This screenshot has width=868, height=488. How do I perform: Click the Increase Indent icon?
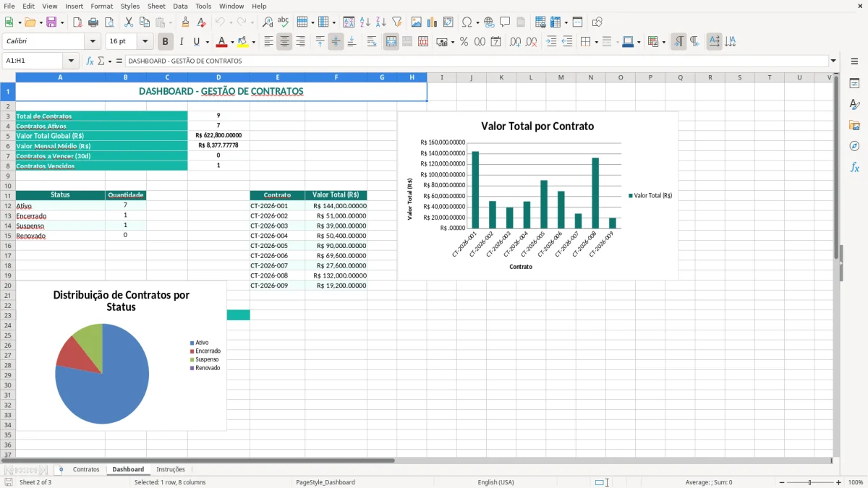coord(551,42)
